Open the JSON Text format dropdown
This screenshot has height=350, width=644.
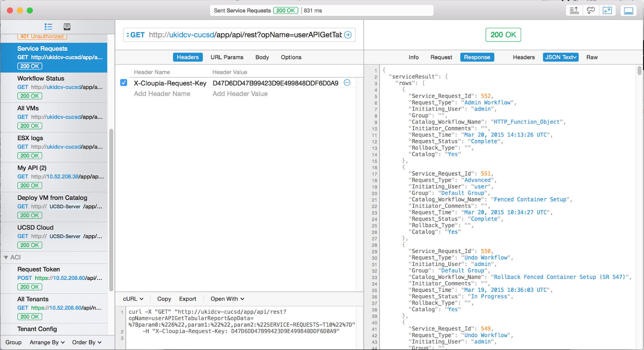coord(561,57)
